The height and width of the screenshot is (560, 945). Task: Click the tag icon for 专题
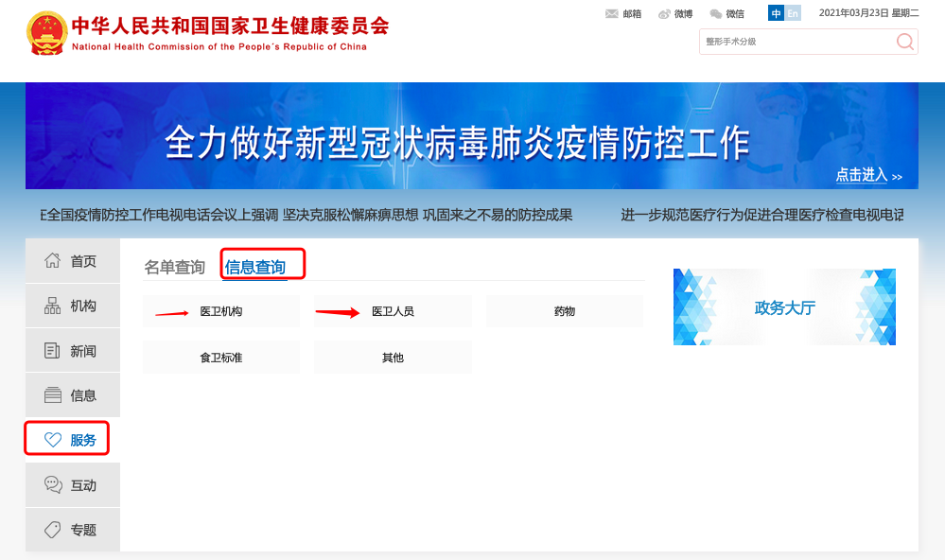click(53, 530)
